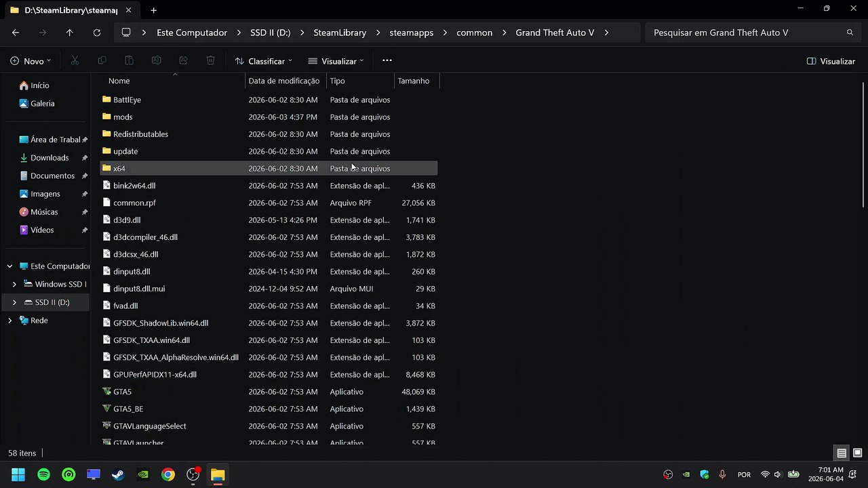Click the volume speaker tray icon
This screenshot has width=868, height=488.
778,475
